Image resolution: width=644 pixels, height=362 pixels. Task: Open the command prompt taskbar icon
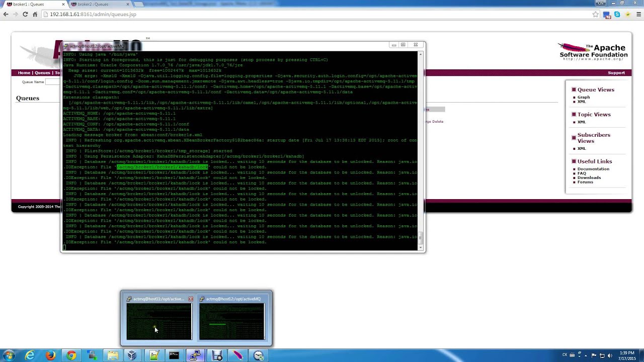tap(174, 355)
